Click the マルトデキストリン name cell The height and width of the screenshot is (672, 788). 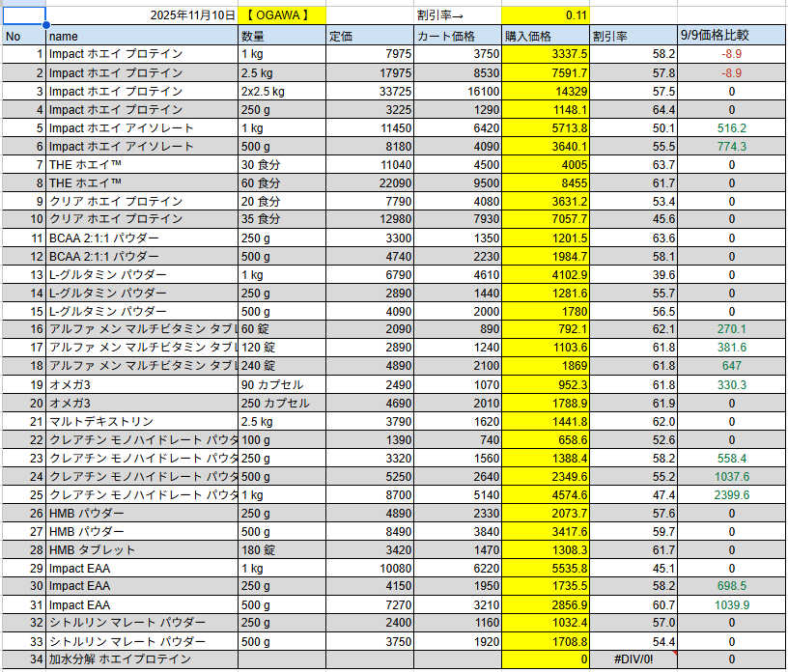[141, 421]
